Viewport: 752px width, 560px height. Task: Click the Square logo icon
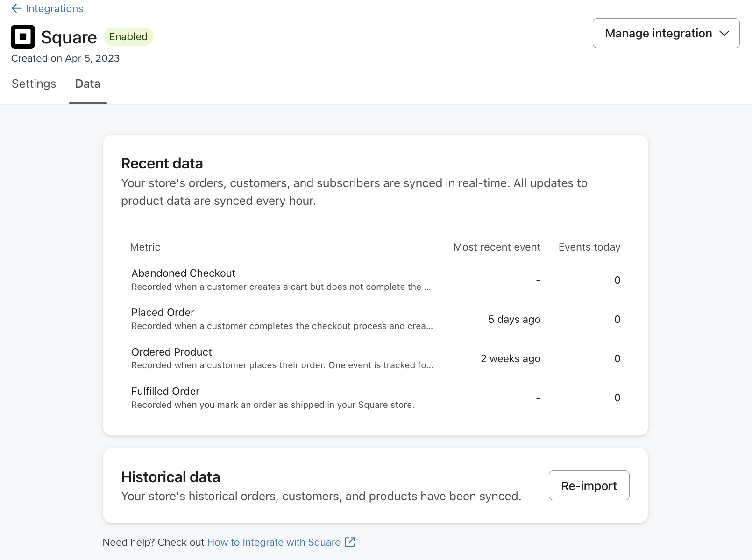click(23, 37)
